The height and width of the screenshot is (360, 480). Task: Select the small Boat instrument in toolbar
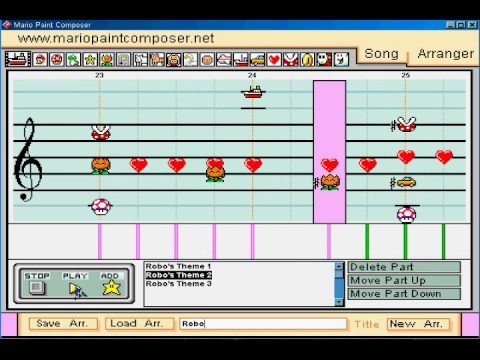[240, 60]
